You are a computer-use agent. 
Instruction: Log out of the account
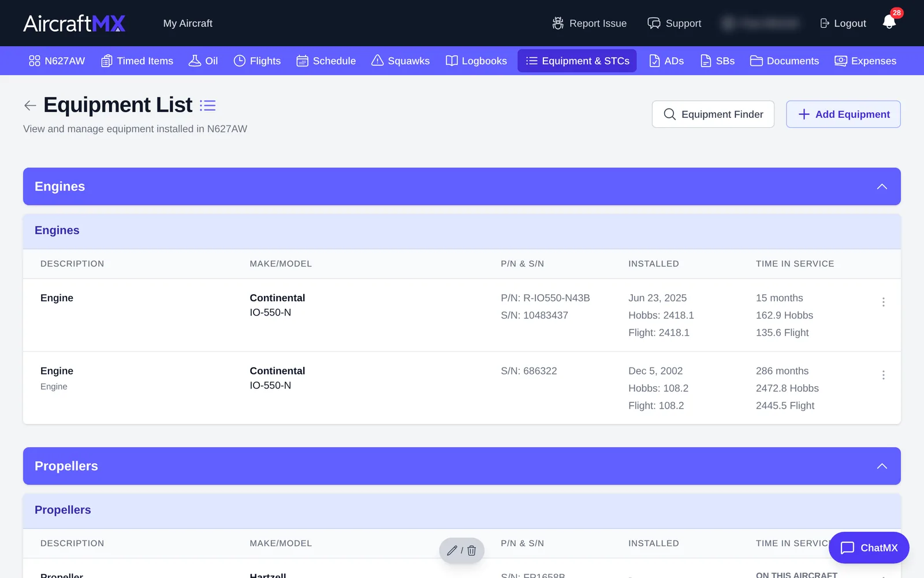[843, 23]
